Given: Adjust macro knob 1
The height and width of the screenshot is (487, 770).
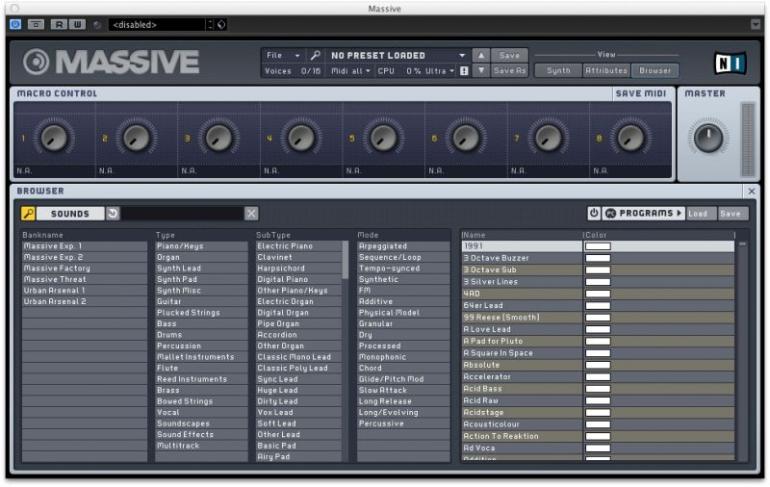Looking at the screenshot, I should point(54,138).
